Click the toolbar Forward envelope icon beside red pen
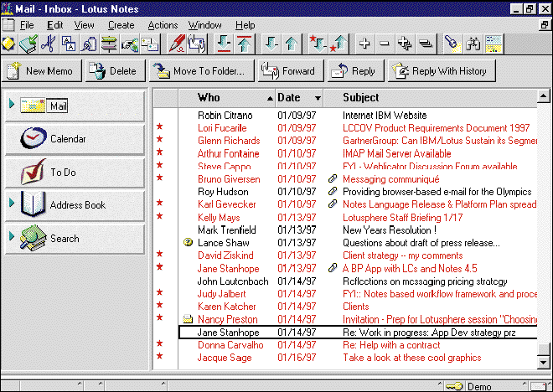The width and height of the screenshot is (553, 392). coord(197,44)
